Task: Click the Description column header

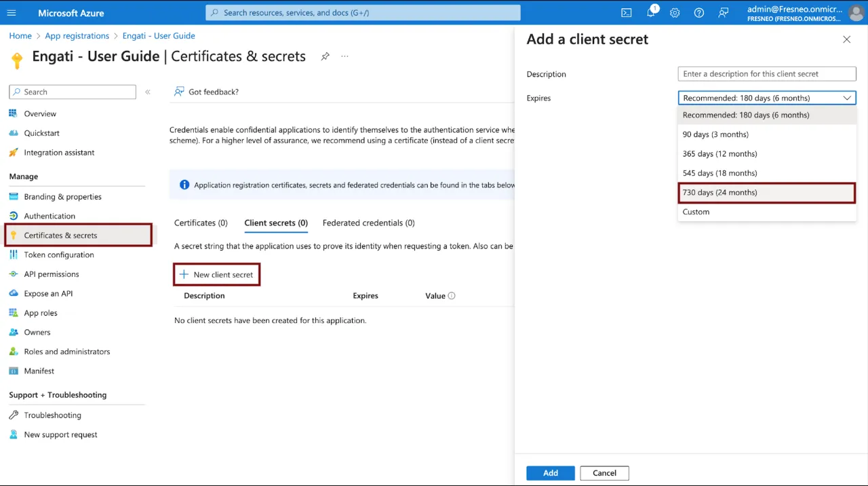Action: click(204, 296)
